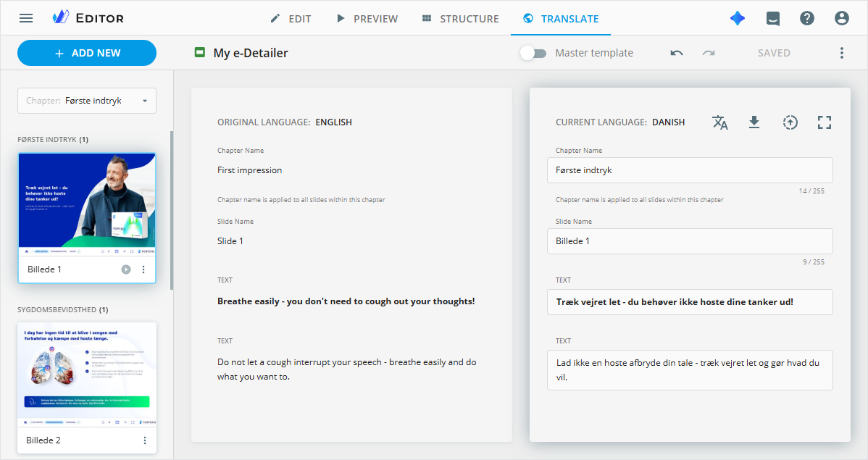Screen dimensions: 868x460
Task: Click the ORIGINAL LANGUAGE: ENGLISH label
Action: [x=285, y=122]
